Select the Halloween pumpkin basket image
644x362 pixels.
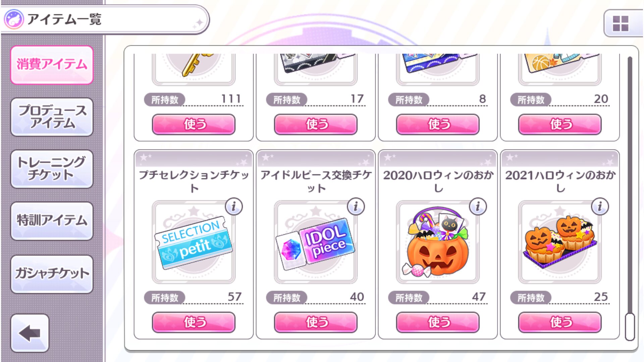[438, 242]
